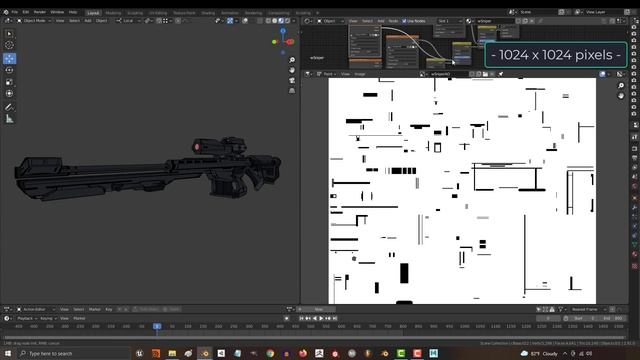Click the End frame field in timeline
Viewport: 640px width, 360px height.
click(x=612, y=318)
